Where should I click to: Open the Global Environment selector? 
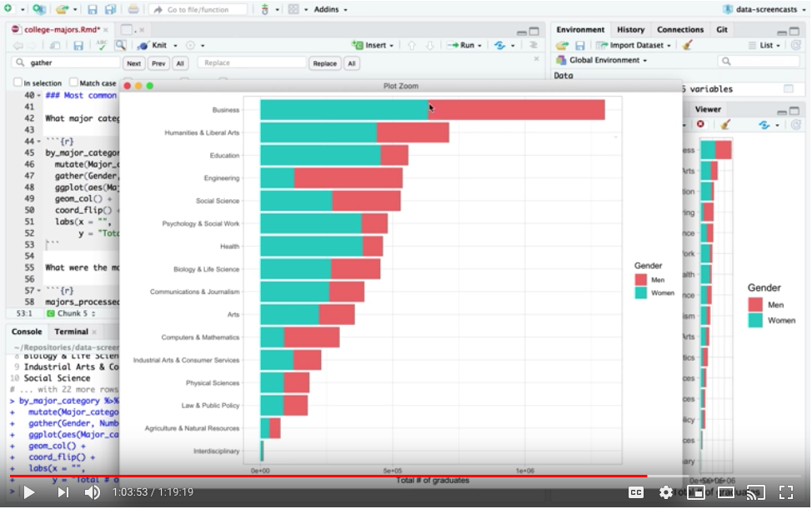coord(607,61)
